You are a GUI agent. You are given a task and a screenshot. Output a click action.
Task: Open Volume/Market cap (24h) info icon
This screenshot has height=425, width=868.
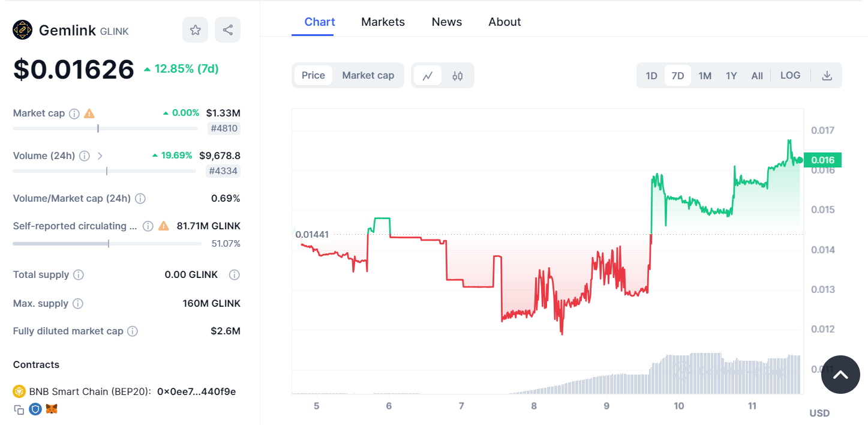(140, 199)
